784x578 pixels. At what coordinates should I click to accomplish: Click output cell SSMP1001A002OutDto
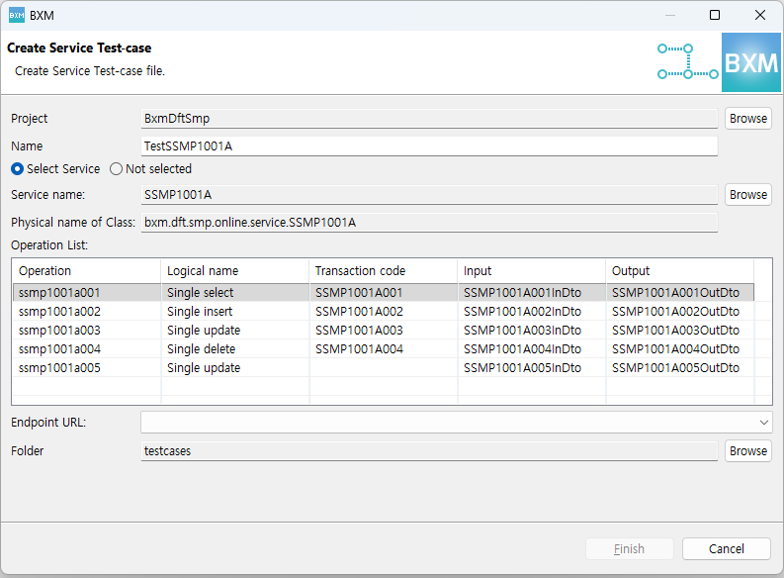click(x=680, y=312)
